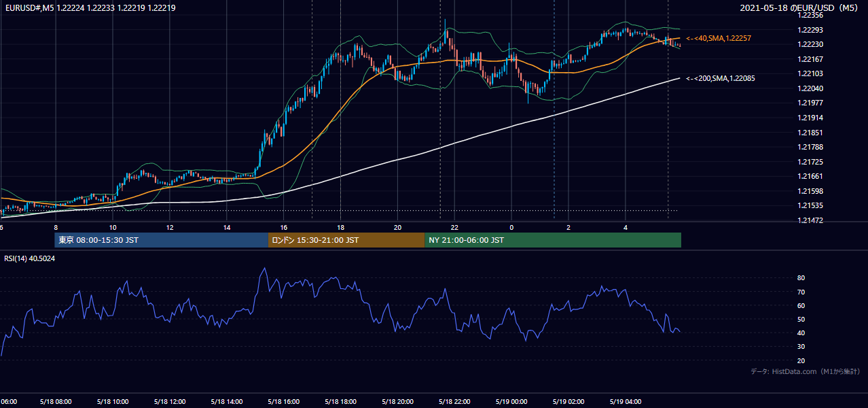Image resolution: width=868 pixels, height=408 pixels.
Task: Click RSI level 70 on the scale
Action: tap(801, 292)
